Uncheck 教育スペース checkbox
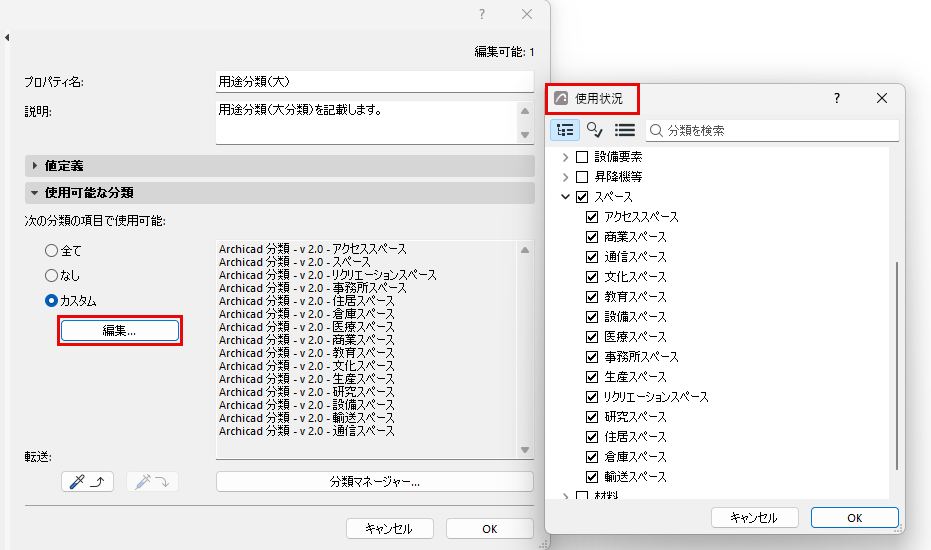Viewport: 931px width, 550px height. tap(591, 297)
